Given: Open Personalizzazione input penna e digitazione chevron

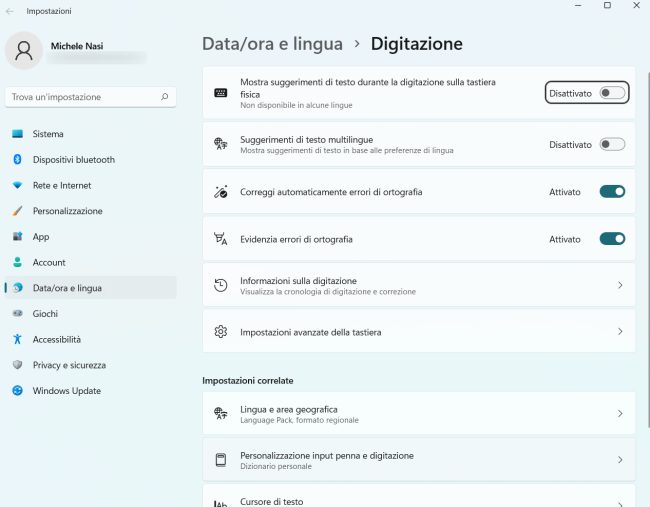Looking at the screenshot, I should [x=620, y=460].
